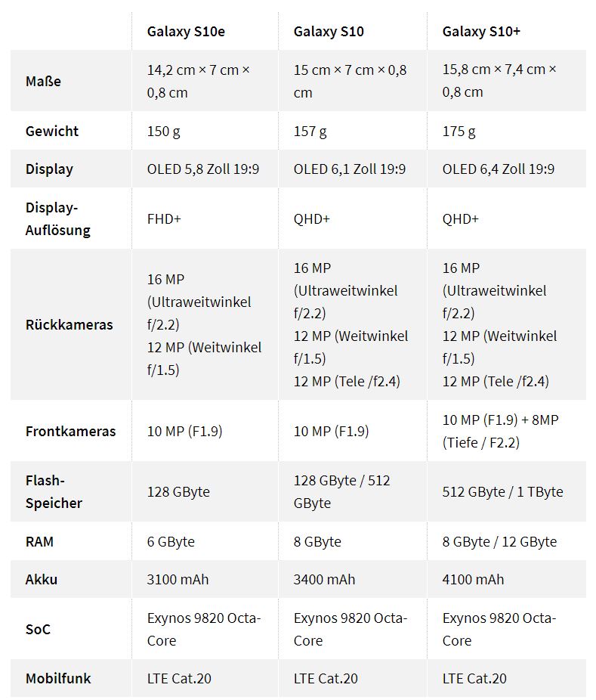Select the Mobilfunk row label
This screenshot has width=596, height=700.
click(58, 678)
